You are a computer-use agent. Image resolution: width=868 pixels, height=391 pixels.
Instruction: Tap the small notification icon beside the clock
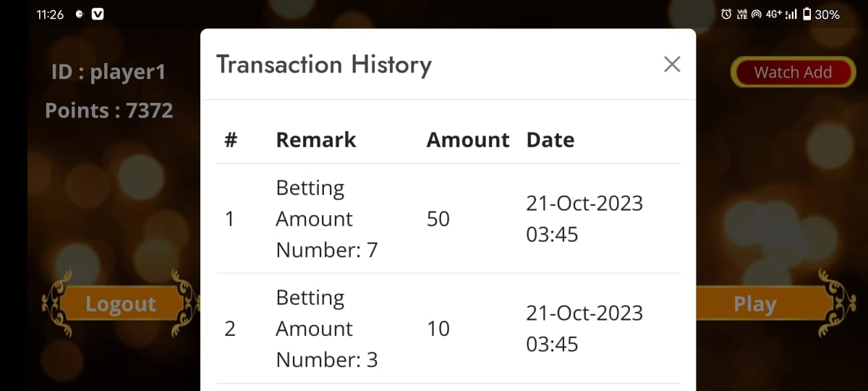tap(79, 14)
